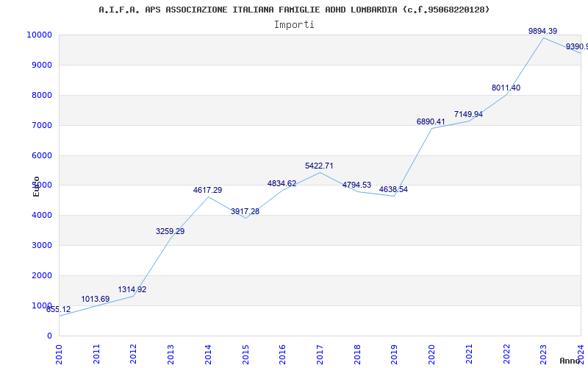Click the y-axis value 9000
The width and height of the screenshot is (588, 368).
point(41,65)
